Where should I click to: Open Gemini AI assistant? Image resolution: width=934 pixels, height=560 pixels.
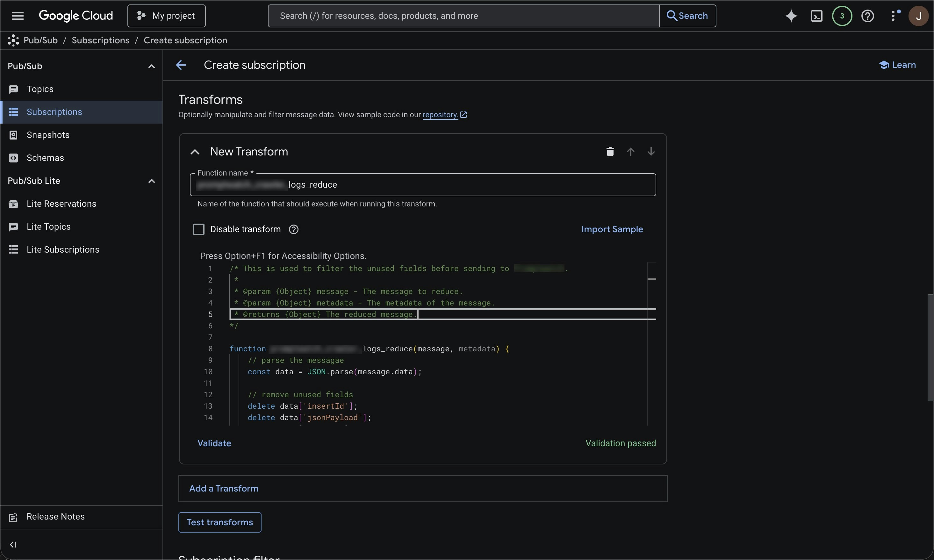pyautogui.click(x=791, y=16)
